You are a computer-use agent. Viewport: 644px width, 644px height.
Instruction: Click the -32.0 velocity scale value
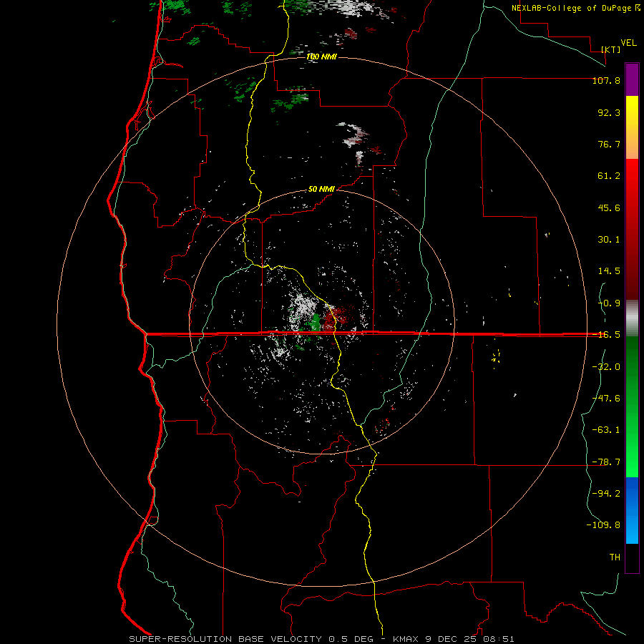(606, 367)
